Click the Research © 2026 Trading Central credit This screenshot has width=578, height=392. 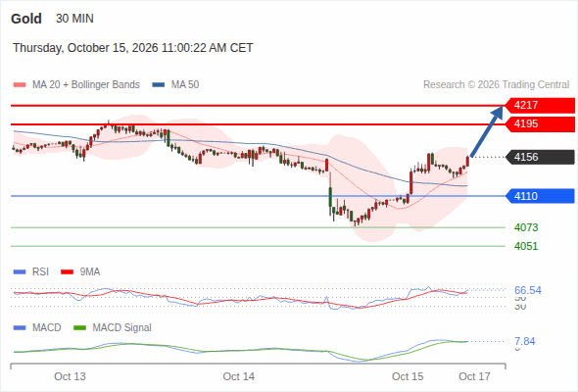(496, 85)
